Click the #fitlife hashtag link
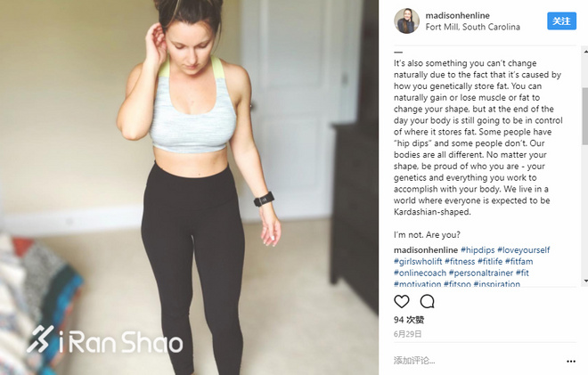The width and height of the screenshot is (588, 375). click(490, 261)
